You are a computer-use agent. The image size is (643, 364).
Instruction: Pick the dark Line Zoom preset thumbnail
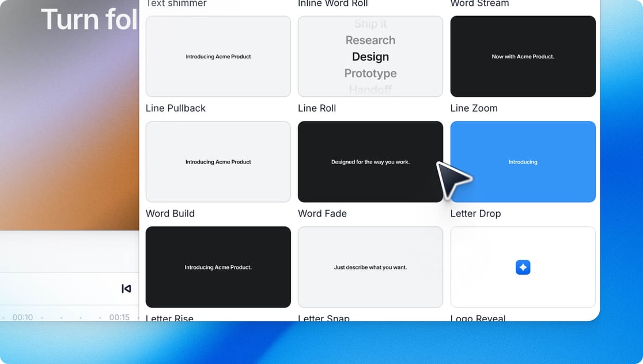[523, 56]
